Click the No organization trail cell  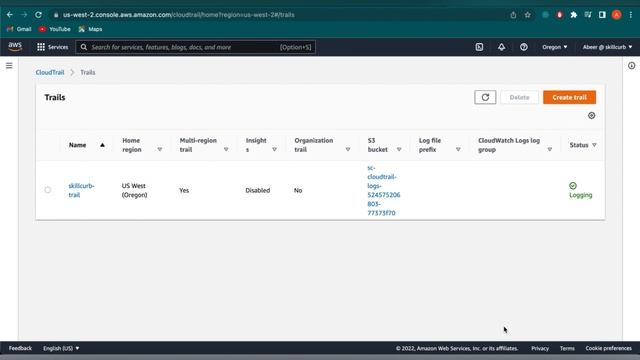(x=298, y=190)
